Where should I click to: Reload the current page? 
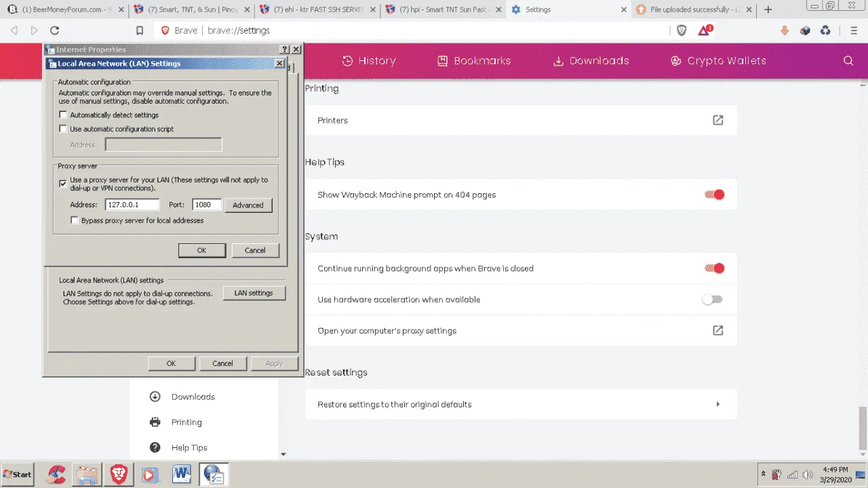55,30
